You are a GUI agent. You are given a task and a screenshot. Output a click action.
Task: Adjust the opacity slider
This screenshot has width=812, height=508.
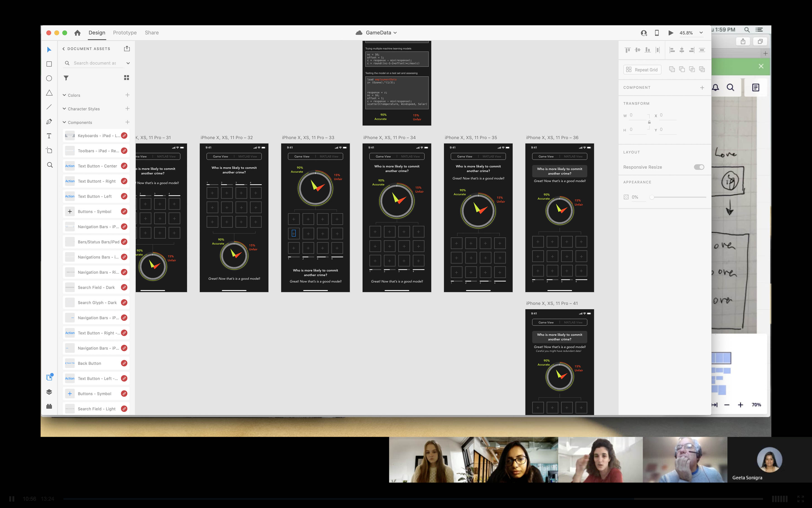click(679, 197)
